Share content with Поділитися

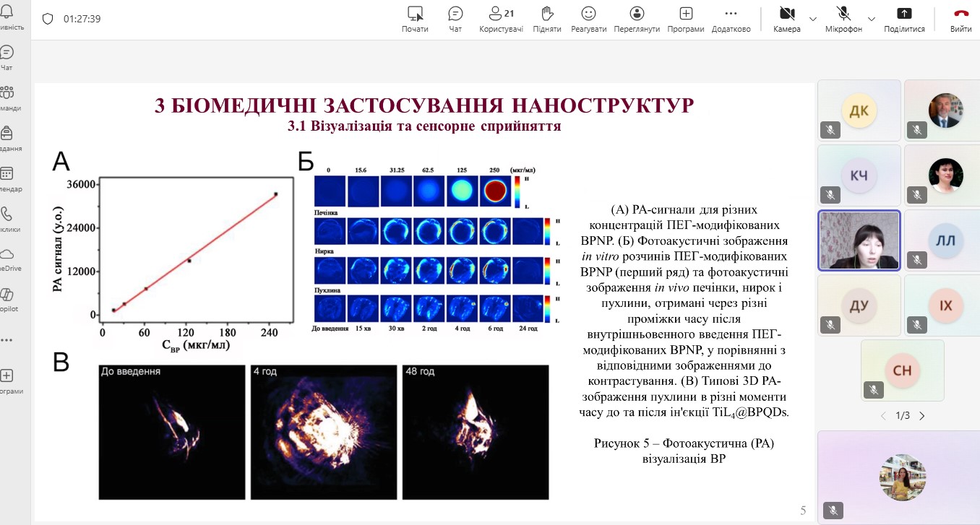(904, 19)
